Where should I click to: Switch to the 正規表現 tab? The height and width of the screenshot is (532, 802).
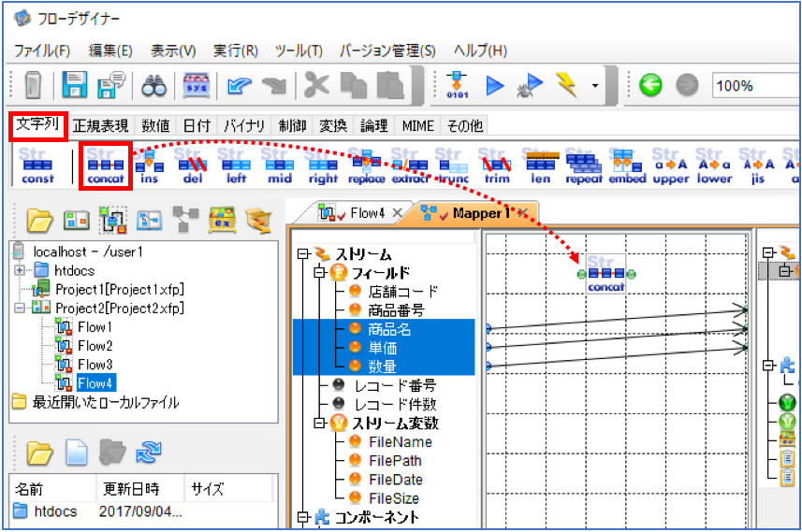coord(100,125)
